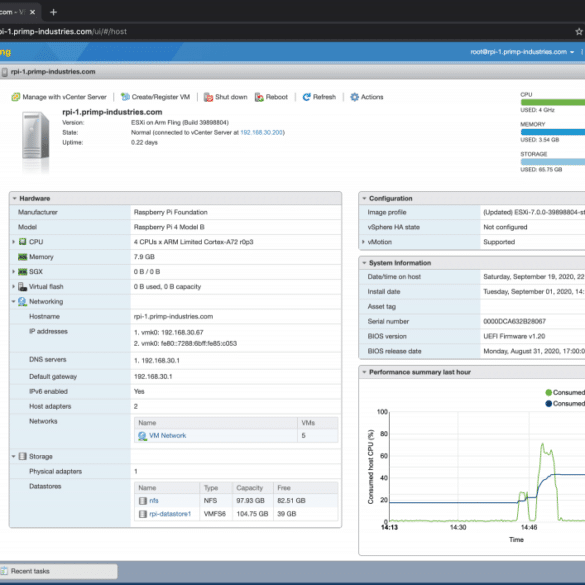Viewport: 585px width, 585px height.
Task: Click the Reboot button label
Action: pyautogui.click(x=277, y=97)
